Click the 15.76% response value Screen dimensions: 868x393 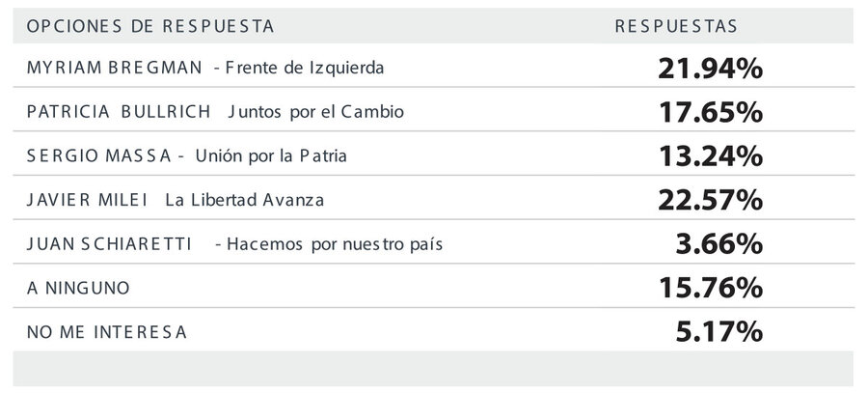point(710,288)
